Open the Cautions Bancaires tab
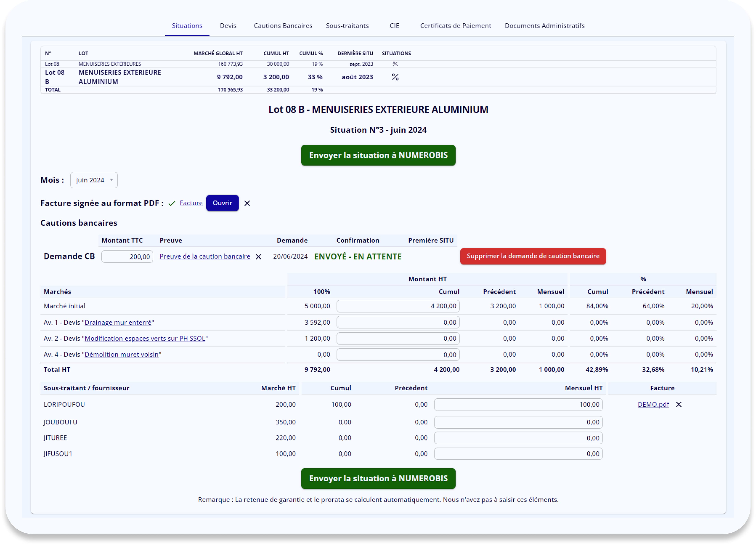Viewport: 756px width, 545px height. (x=283, y=26)
